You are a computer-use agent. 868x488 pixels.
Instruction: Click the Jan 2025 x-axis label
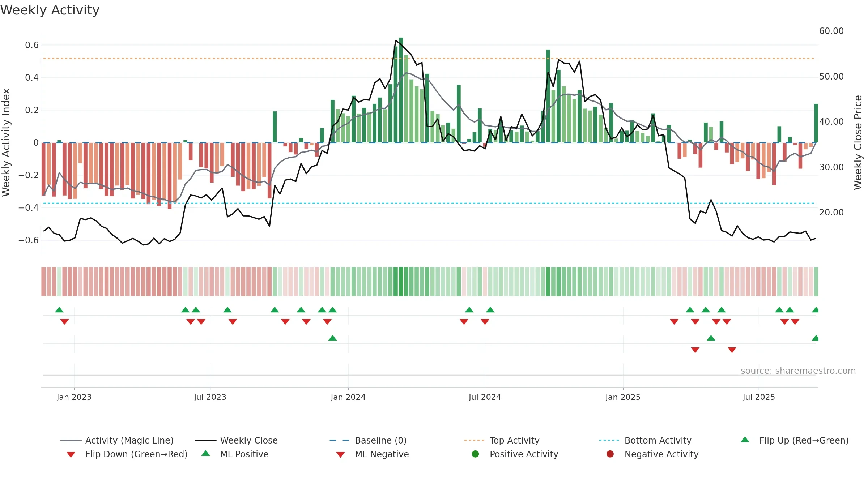[623, 397]
